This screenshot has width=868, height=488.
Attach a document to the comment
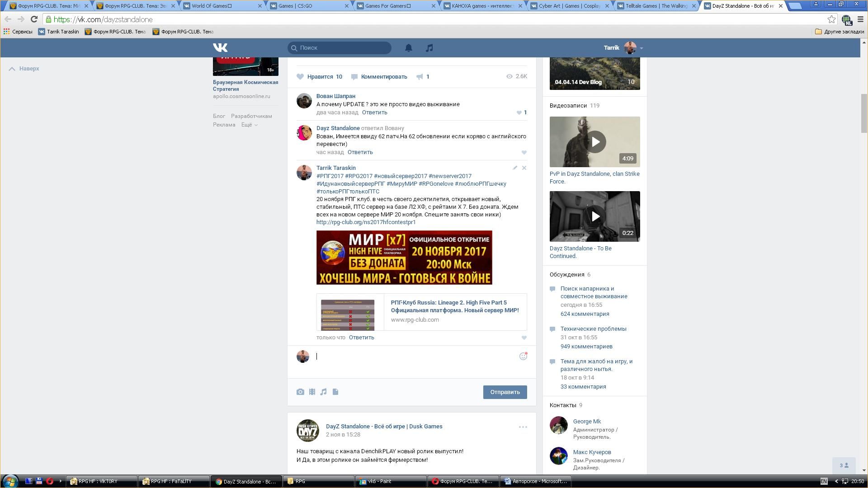click(x=335, y=392)
